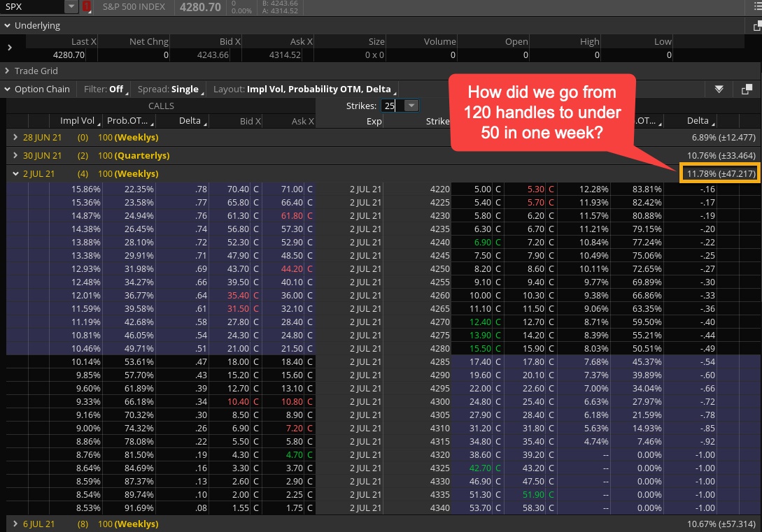The width and height of the screenshot is (762, 532).
Task: Collapse the Underlying section
Action: pos(7,26)
